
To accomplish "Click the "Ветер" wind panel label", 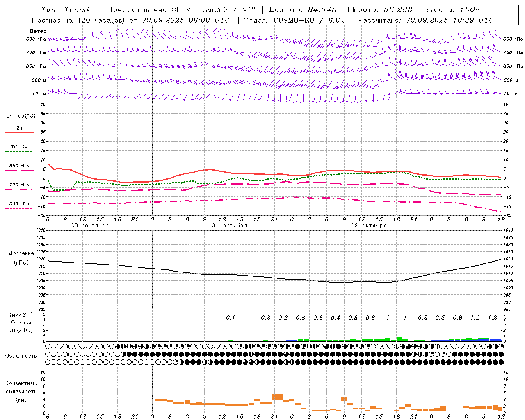I will point(38,31).
